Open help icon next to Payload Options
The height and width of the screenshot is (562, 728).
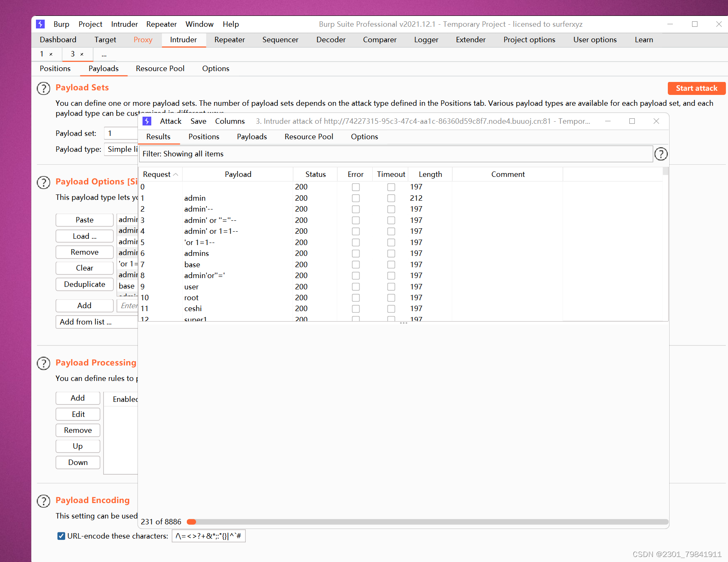(x=43, y=182)
